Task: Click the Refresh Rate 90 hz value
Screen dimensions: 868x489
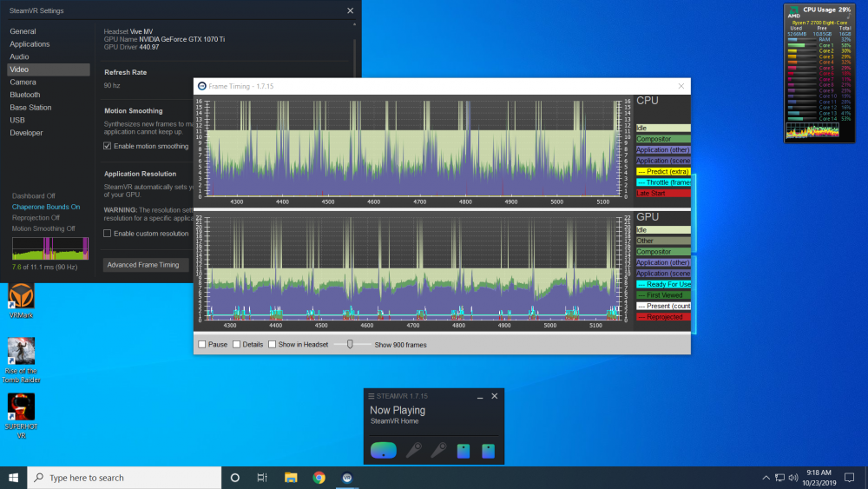Action: (112, 85)
